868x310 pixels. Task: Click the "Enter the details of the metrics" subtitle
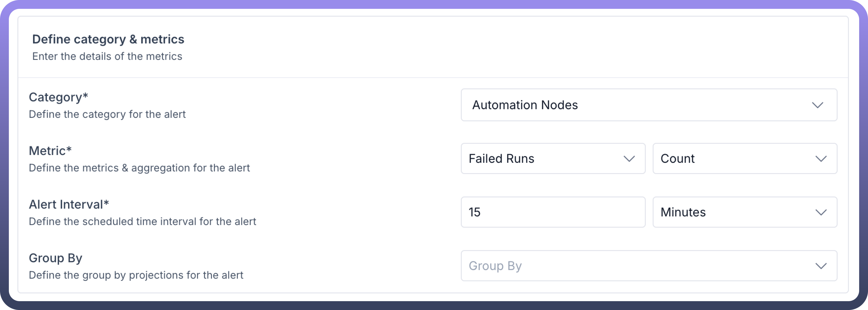107,56
